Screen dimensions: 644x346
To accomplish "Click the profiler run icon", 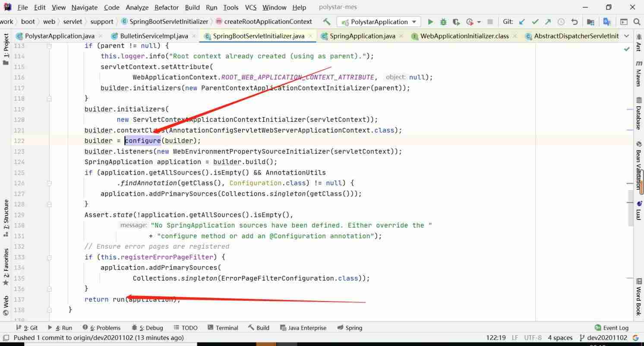I will point(470,22).
